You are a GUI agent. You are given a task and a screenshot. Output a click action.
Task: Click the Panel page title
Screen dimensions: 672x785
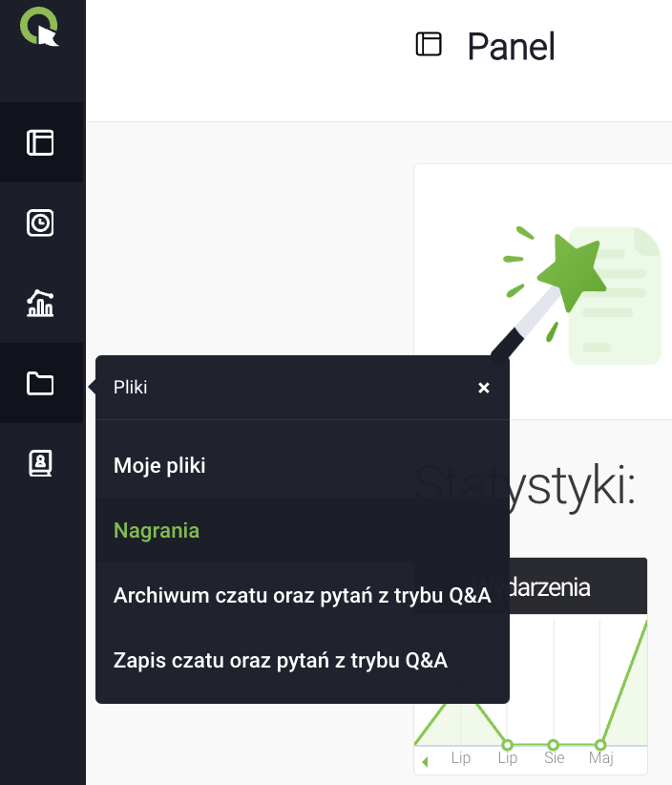coord(511,46)
